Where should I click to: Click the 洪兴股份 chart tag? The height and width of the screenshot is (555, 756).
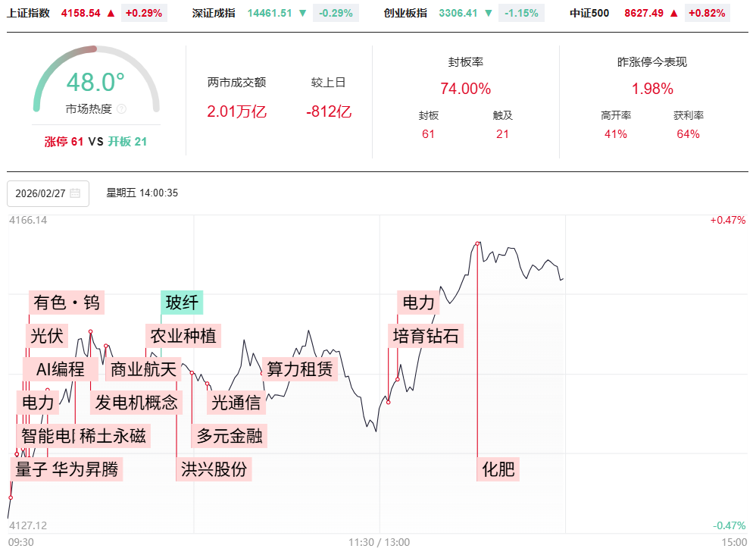coord(214,469)
